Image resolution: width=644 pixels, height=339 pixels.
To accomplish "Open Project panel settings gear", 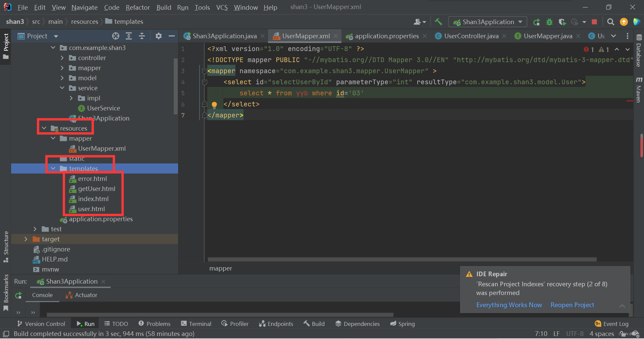I will [159, 36].
